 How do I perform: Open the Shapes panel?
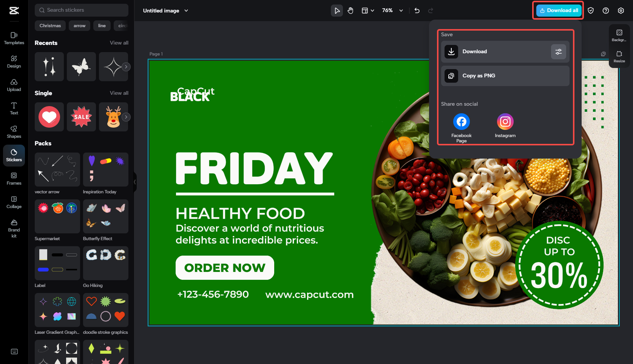[14, 132]
